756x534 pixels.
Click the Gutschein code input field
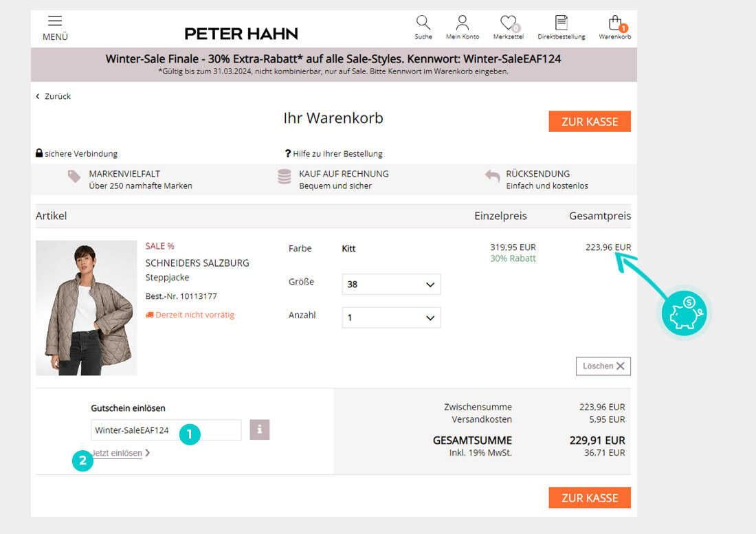166,430
